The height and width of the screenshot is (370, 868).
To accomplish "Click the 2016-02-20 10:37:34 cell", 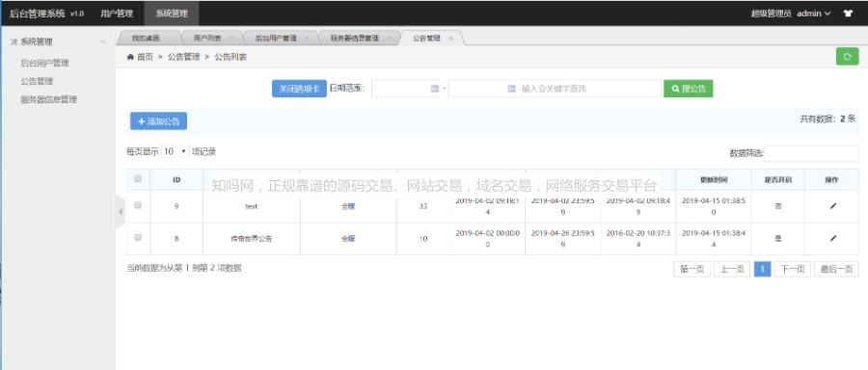I will click(x=637, y=239).
